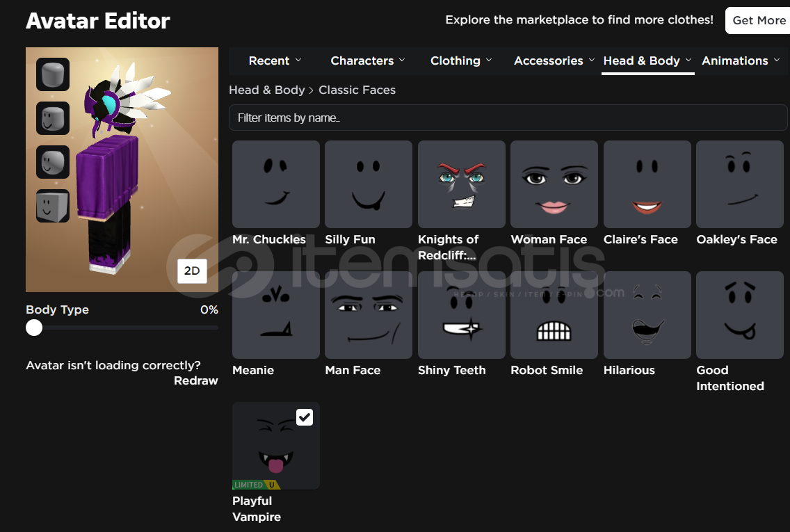Click the 'Good Intentioned' name label

tap(731, 378)
